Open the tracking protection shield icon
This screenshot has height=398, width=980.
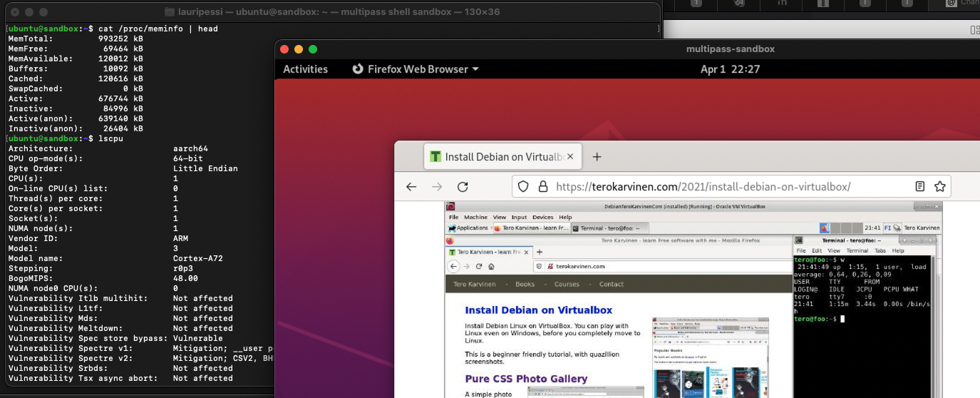[x=523, y=187]
